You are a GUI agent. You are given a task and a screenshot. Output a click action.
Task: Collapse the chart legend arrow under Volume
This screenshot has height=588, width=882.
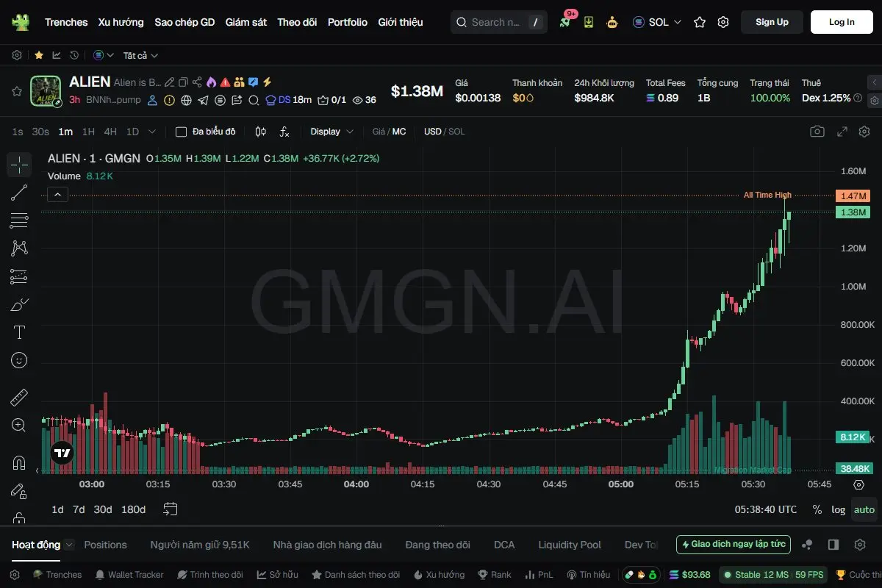(x=58, y=195)
